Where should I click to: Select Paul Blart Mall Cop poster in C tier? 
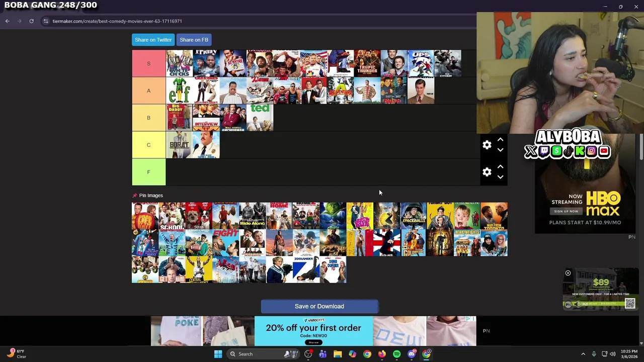(x=206, y=145)
